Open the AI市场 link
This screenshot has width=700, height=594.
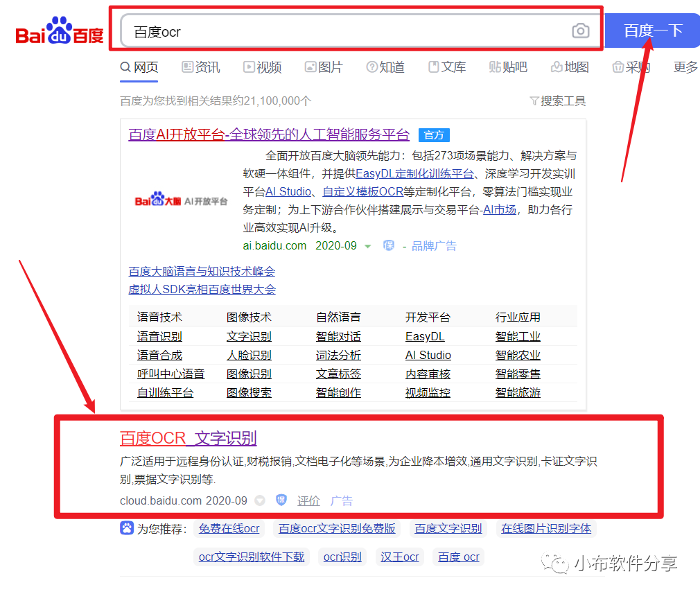pos(500,209)
